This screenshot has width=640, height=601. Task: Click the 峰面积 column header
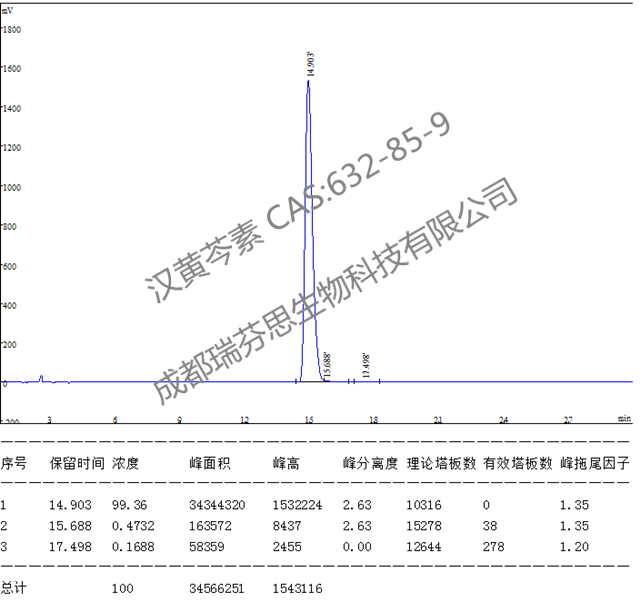point(208,464)
